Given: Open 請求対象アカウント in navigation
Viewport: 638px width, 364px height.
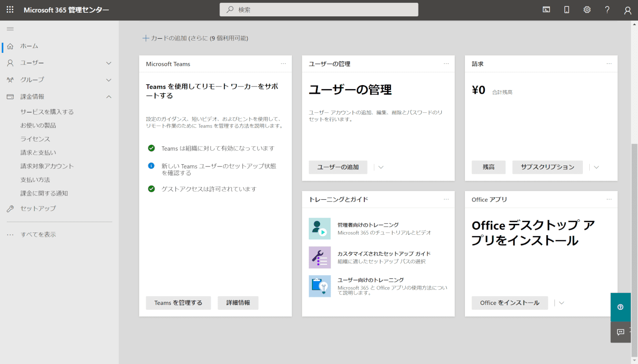Looking at the screenshot, I should [x=47, y=166].
